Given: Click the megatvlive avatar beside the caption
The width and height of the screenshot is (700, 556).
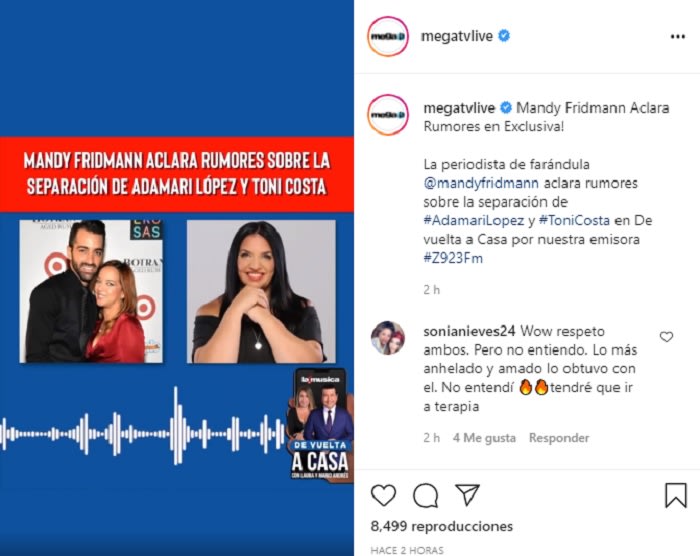Looking at the screenshot, I should click(388, 115).
